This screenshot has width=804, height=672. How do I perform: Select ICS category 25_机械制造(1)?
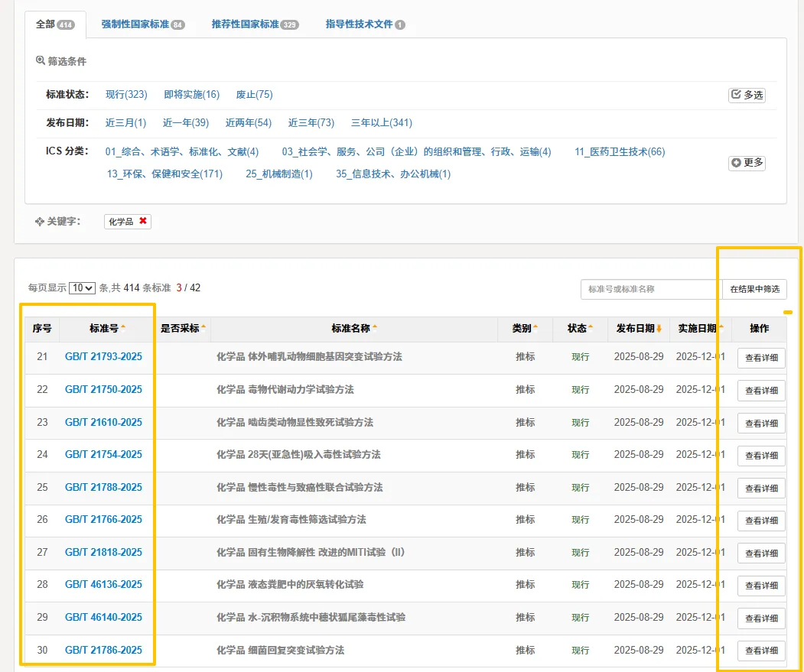coord(279,174)
